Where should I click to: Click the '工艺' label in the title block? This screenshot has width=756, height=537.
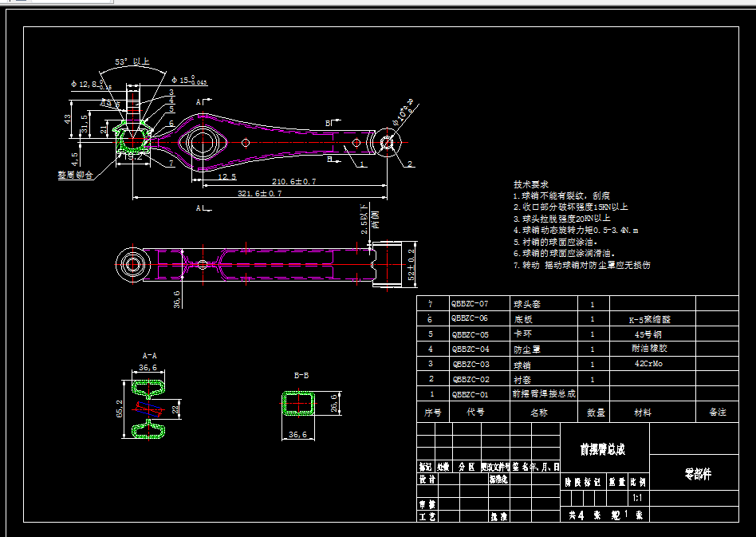(427, 516)
